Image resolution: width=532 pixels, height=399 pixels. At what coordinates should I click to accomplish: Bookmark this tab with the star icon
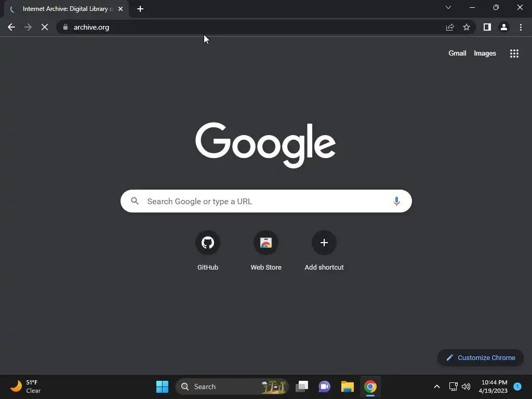467,27
